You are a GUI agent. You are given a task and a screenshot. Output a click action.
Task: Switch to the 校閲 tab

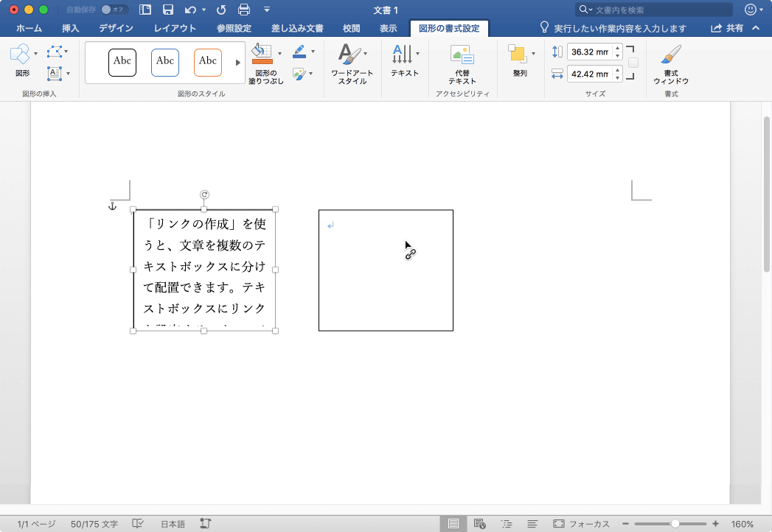(x=352, y=29)
